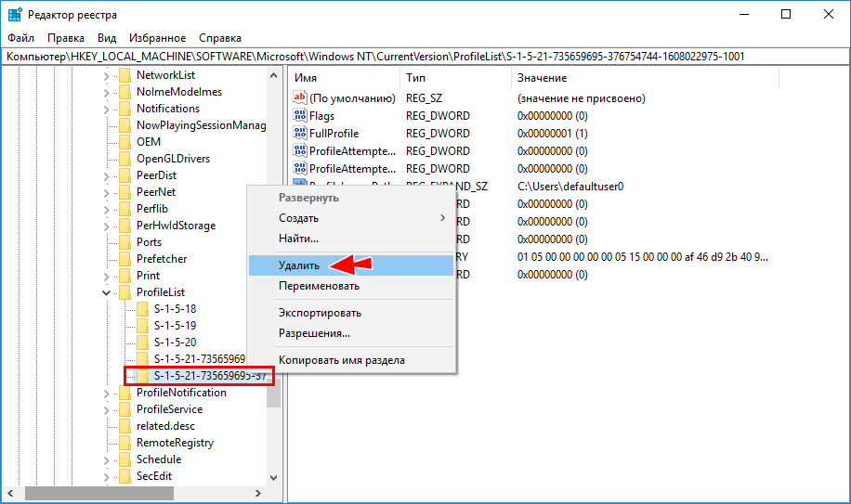Screen dimensions: 851x504
Task: Click the ProfileList folder icon
Action: pyautogui.click(x=124, y=292)
